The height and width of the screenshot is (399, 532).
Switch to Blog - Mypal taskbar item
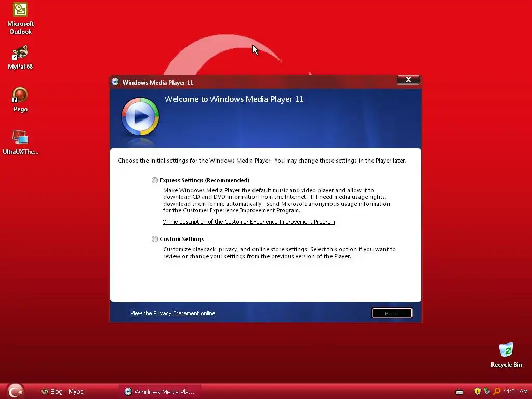pos(63,392)
